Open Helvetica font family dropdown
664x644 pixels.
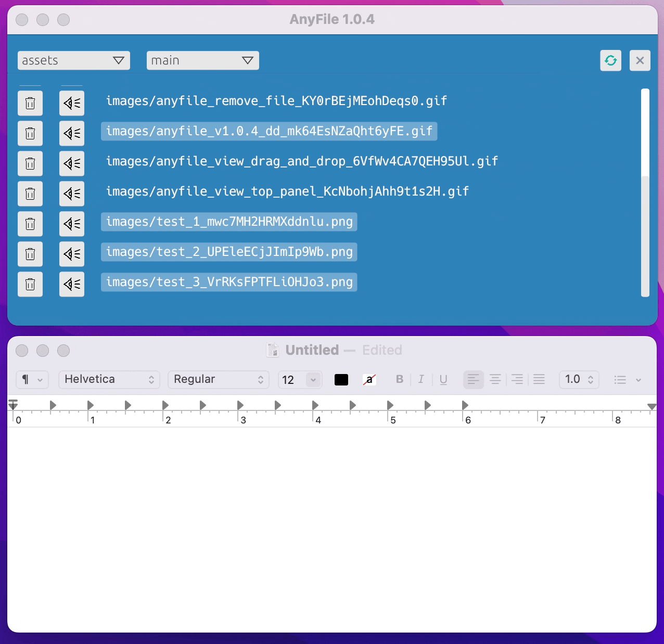pos(109,380)
